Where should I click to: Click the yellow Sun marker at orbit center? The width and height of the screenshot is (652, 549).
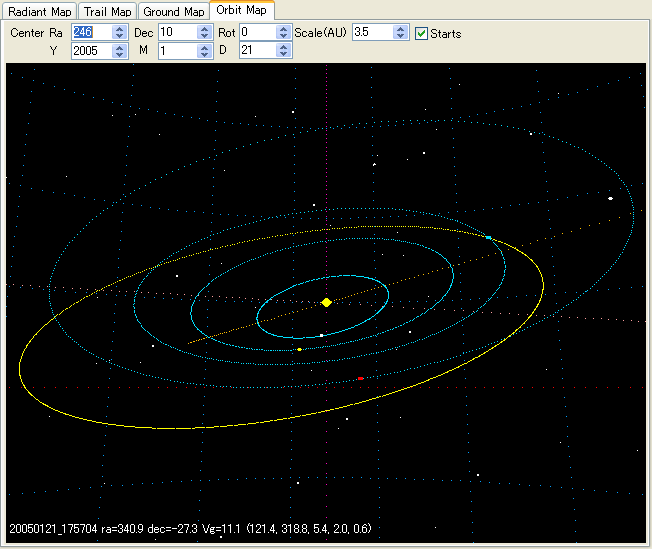pyautogui.click(x=326, y=302)
